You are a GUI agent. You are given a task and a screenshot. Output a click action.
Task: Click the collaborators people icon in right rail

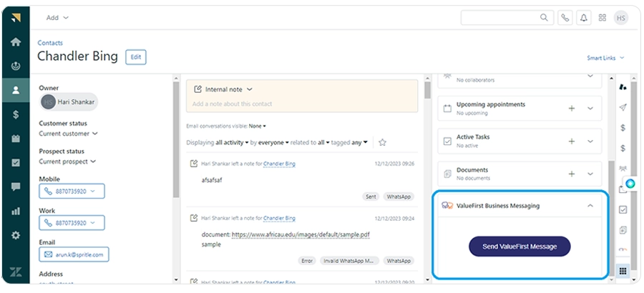[x=623, y=168]
